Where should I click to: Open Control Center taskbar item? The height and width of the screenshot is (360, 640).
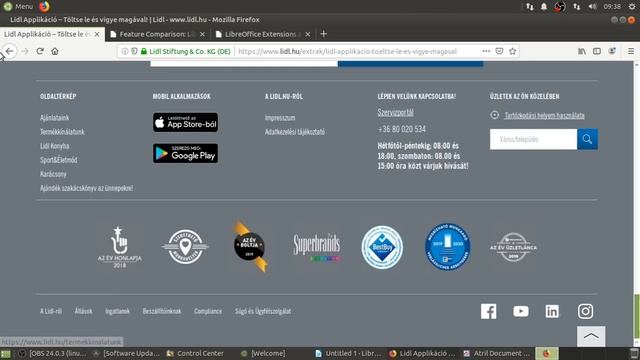(x=195, y=353)
